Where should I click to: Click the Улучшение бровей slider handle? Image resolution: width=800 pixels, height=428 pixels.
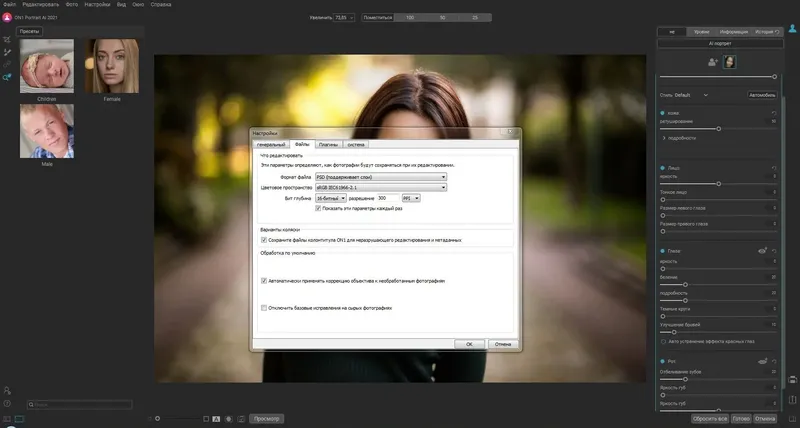click(x=673, y=332)
